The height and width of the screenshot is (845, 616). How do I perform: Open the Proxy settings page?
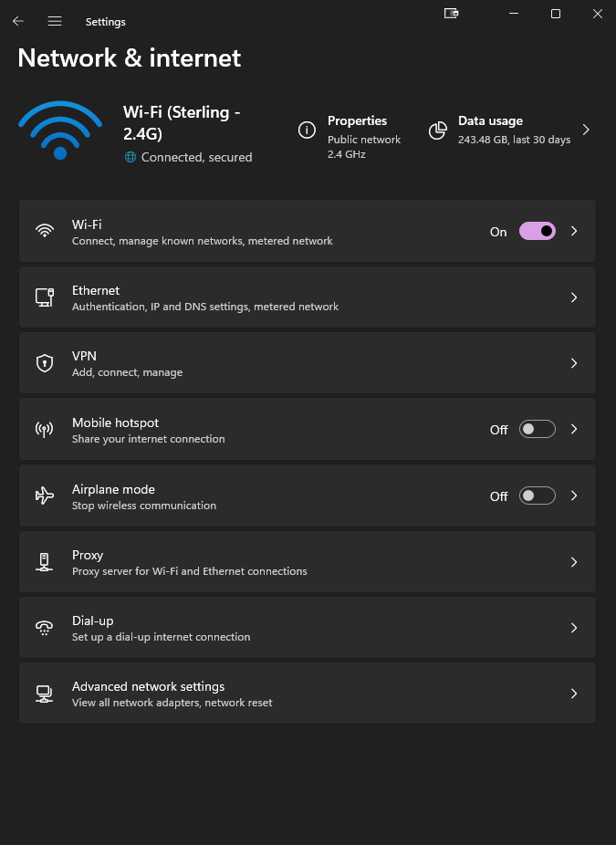[x=307, y=562]
